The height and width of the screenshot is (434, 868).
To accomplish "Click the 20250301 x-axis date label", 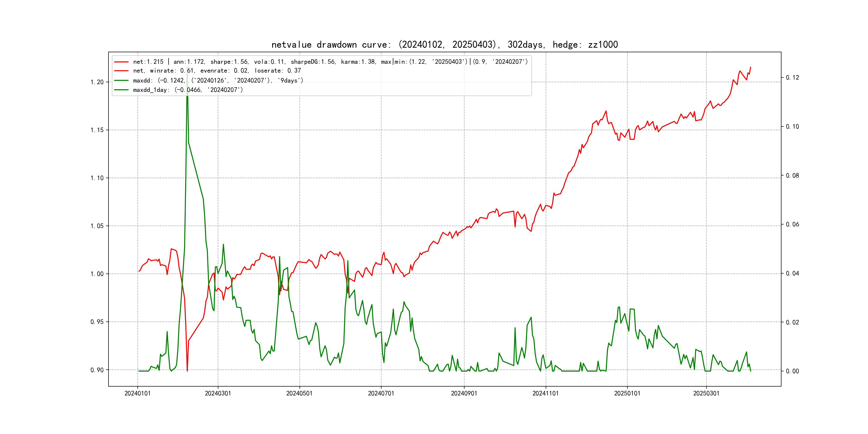I will coord(706,393).
